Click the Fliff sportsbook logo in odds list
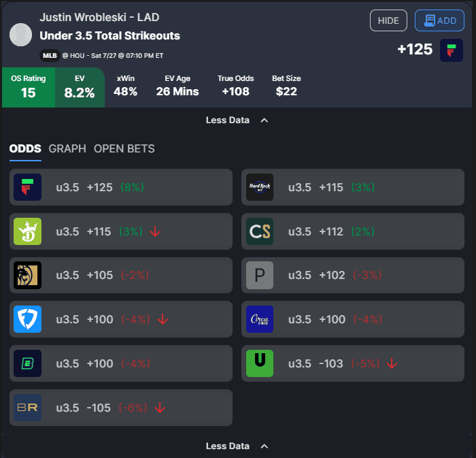Screen dimensions: 476x458 [x=28, y=187]
